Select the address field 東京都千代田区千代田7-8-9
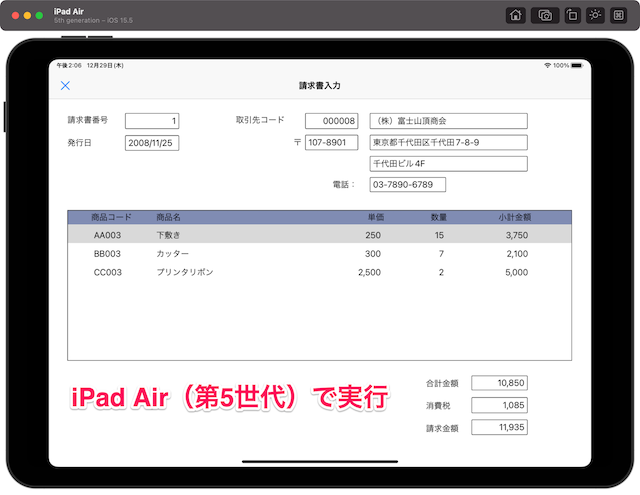Screen dimensions: 640x495 [448, 143]
